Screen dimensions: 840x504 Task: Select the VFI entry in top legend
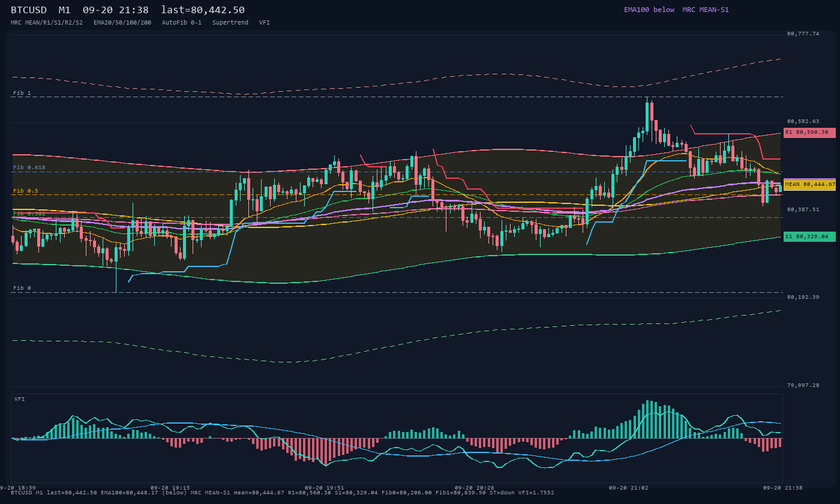[x=265, y=22]
